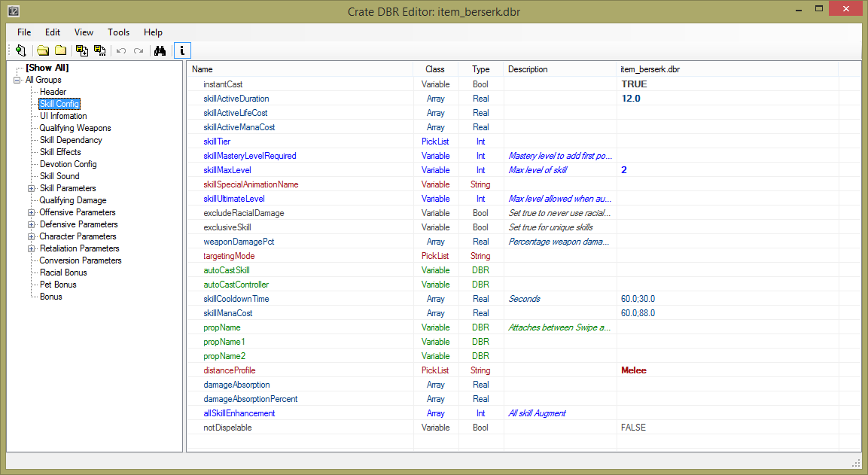868x475 pixels.
Task: Select [Show All] in the tree
Action: [47, 68]
